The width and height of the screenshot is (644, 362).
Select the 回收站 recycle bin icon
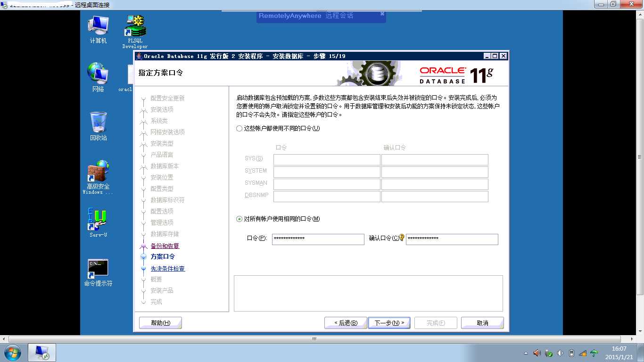pyautogui.click(x=99, y=126)
